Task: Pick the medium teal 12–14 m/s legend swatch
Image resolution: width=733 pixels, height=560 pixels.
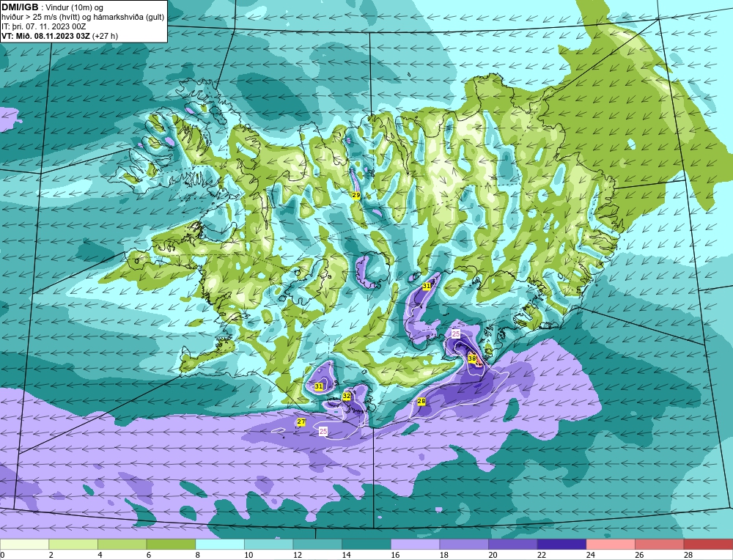Action: tap(317, 544)
